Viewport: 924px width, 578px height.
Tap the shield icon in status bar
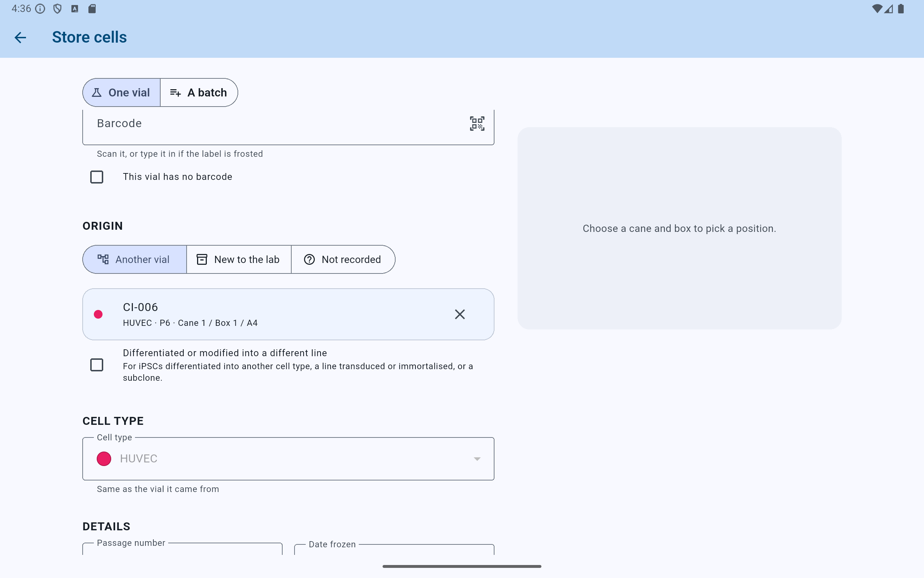(57, 9)
